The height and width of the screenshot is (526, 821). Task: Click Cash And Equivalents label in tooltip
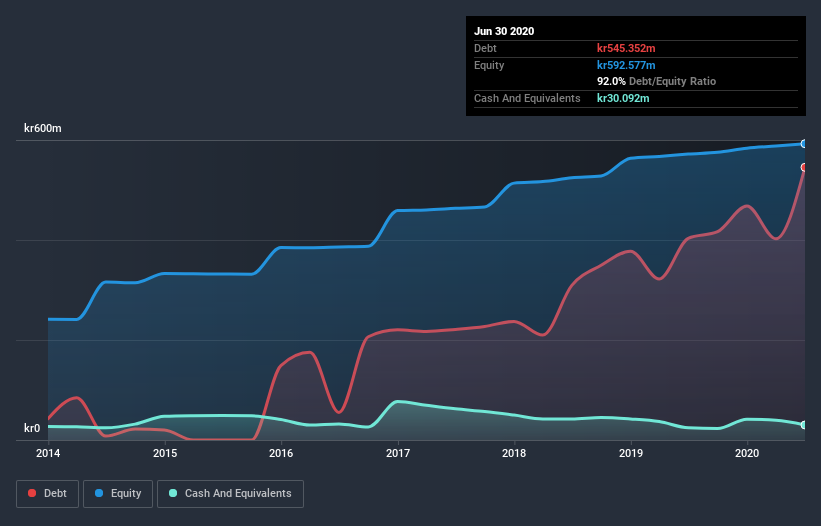point(527,98)
